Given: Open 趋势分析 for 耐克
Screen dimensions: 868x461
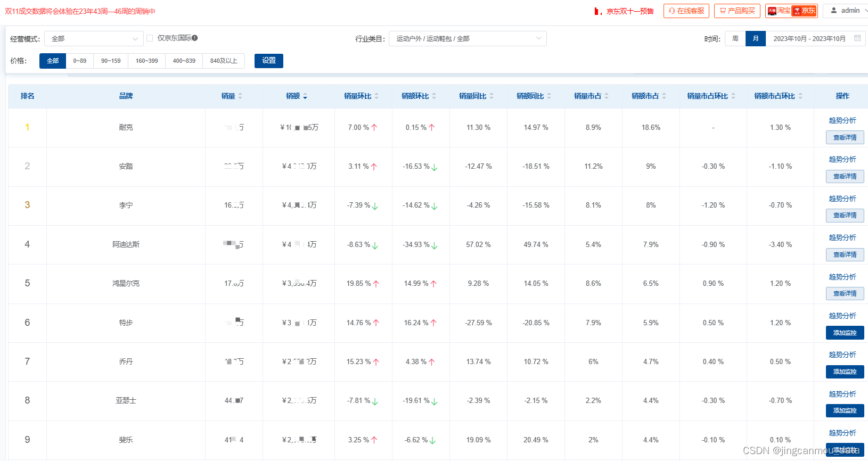Looking at the screenshot, I should tap(842, 120).
